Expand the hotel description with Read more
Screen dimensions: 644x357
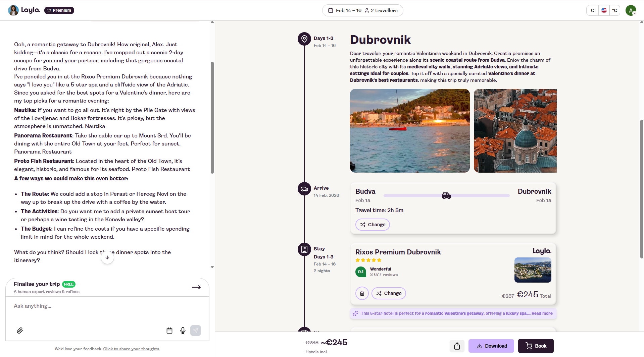542,313
